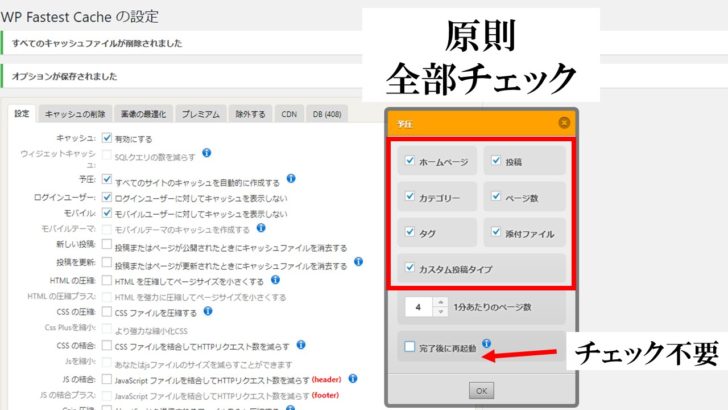Close the 予圧 popup with the X icon
Screen dimensions: 728x410
564,123
